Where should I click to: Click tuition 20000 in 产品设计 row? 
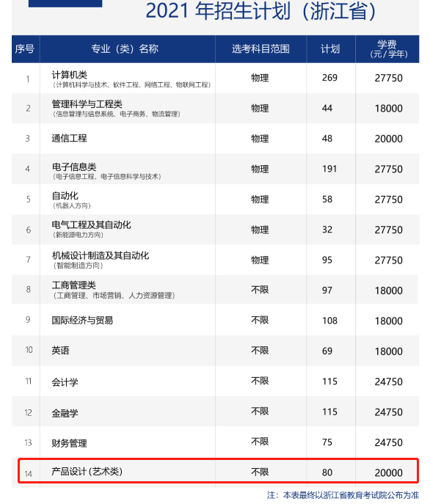pos(388,472)
